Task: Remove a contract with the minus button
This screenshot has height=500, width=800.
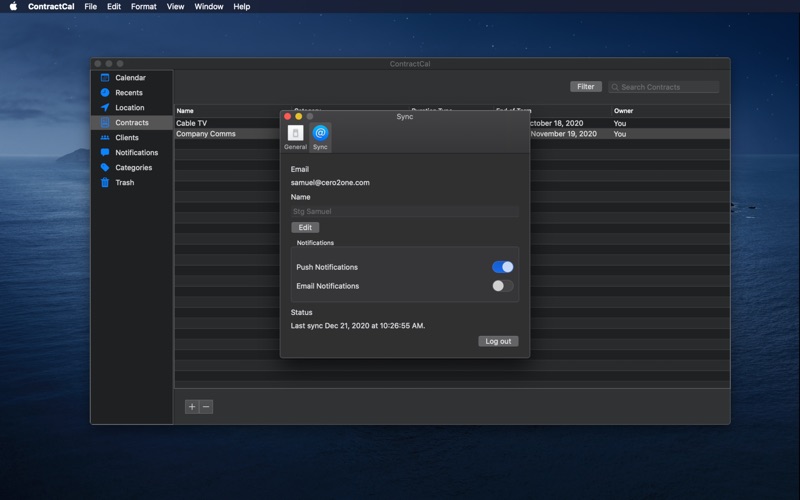Action: [206, 407]
